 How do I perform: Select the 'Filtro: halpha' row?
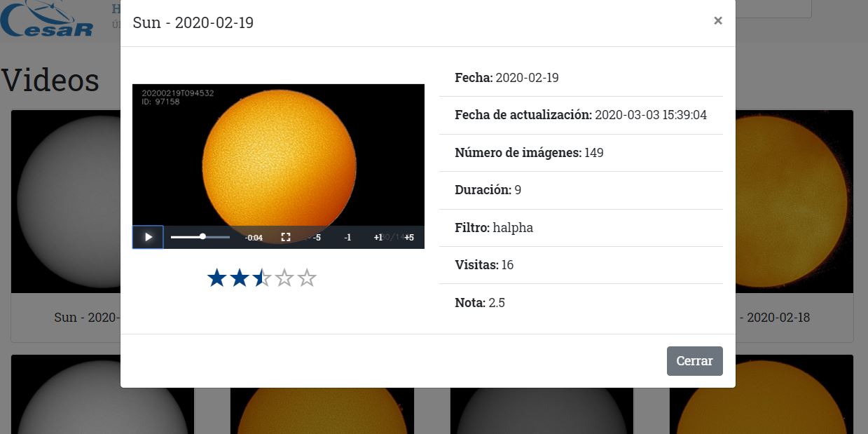(581, 228)
